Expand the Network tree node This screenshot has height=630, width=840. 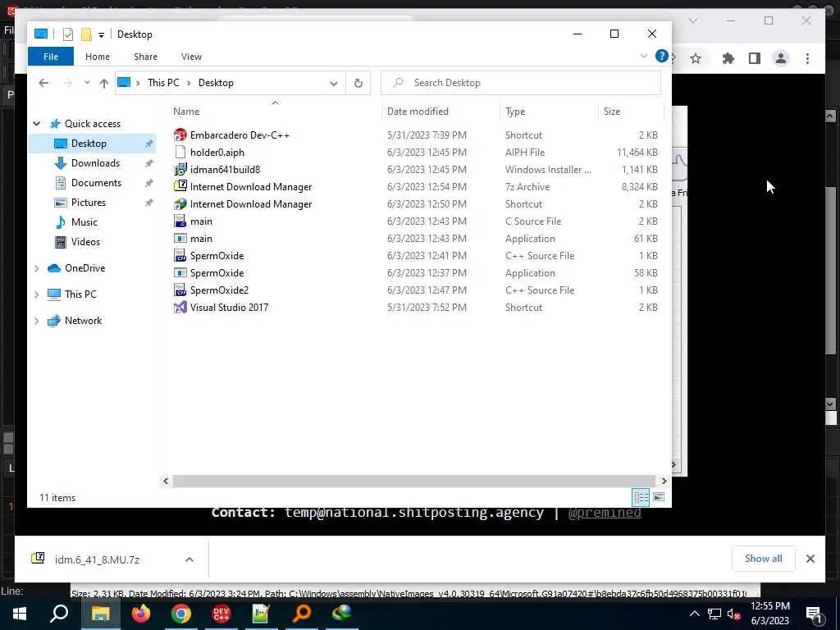point(36,321)
